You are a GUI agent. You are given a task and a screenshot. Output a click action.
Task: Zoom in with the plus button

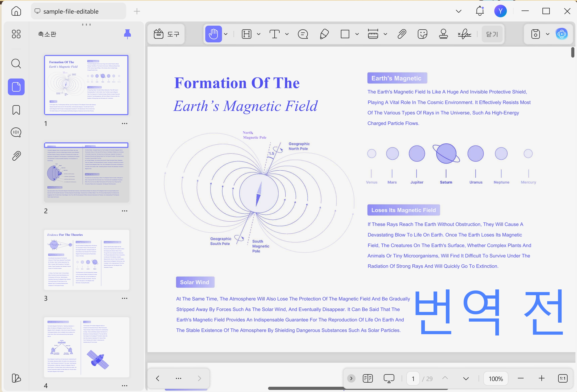[542, 378]
